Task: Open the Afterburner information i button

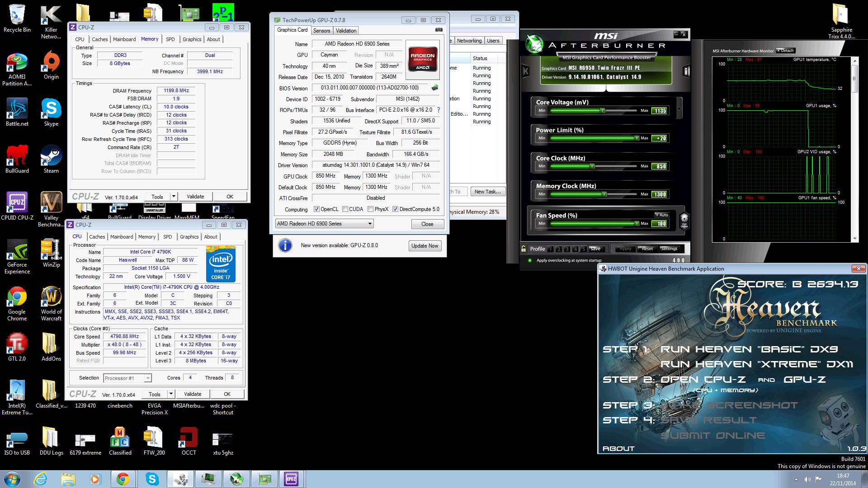Action: tap(687, 71)
